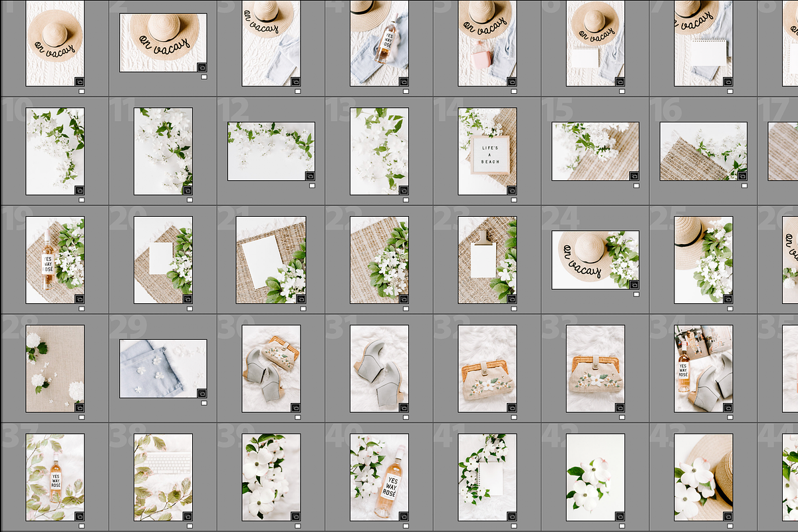Click the badge on the Life's A Beach photo

pos(511,190)
